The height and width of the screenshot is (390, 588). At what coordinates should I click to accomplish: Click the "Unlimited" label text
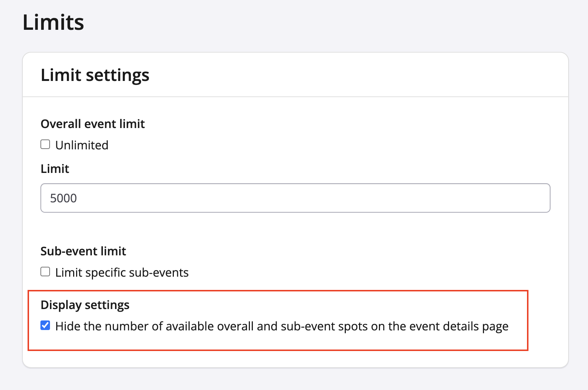[82, 145]
